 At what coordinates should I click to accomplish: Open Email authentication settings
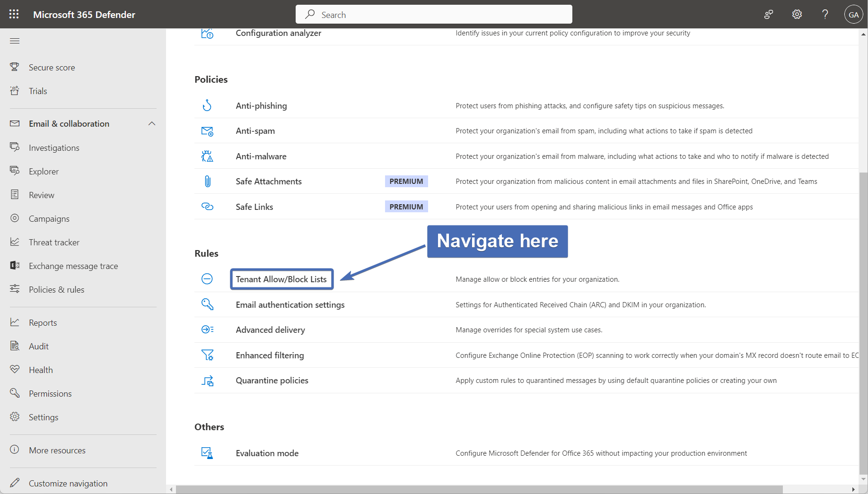290,305
